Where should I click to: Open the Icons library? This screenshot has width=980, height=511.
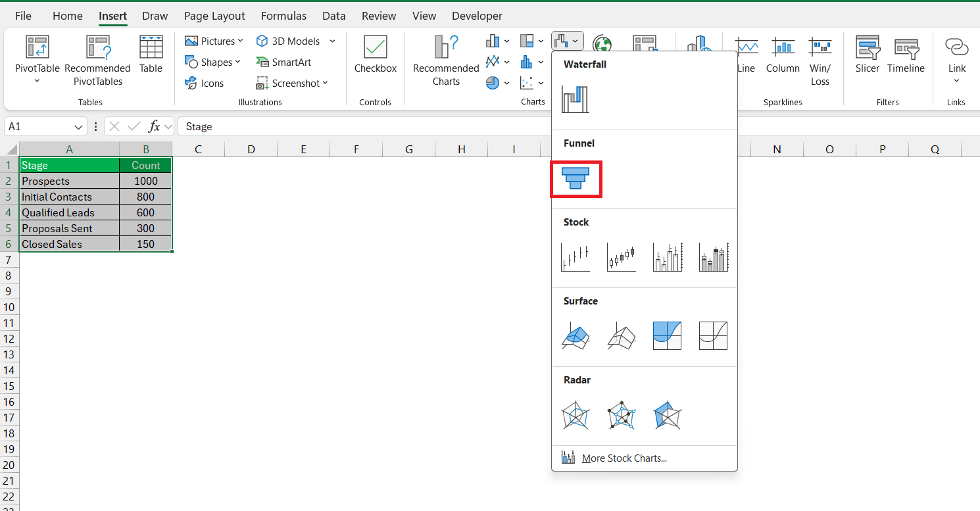pyautogui.click(x=205, y=84)
